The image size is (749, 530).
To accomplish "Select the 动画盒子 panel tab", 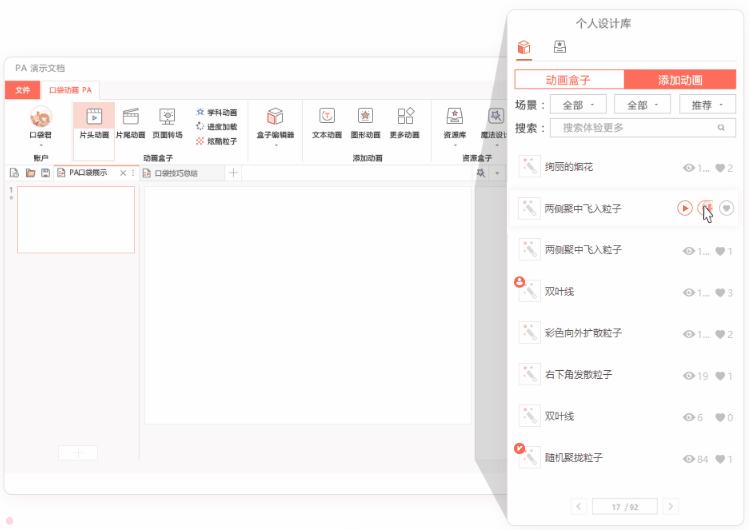I will point(569,79).
